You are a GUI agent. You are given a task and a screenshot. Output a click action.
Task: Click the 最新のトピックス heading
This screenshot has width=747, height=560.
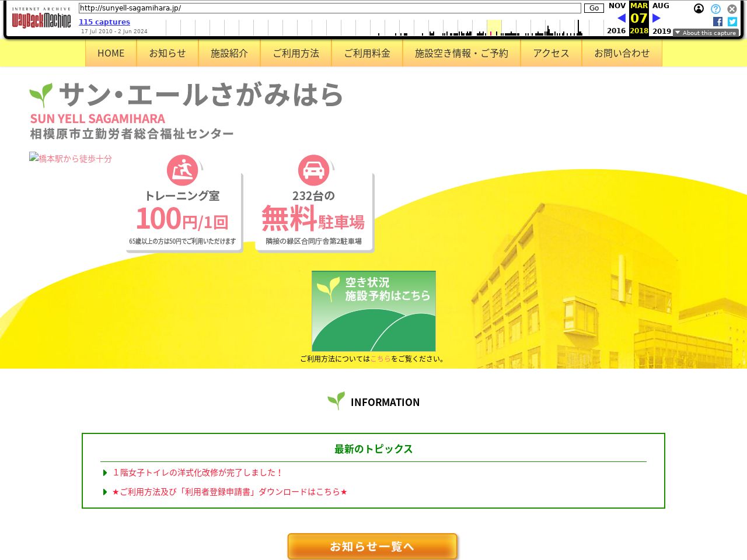pos(373,449)
